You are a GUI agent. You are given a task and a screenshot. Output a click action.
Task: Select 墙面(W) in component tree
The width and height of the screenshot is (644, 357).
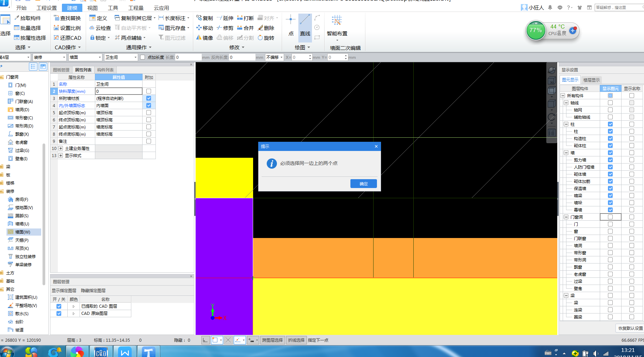pos(23,232)
